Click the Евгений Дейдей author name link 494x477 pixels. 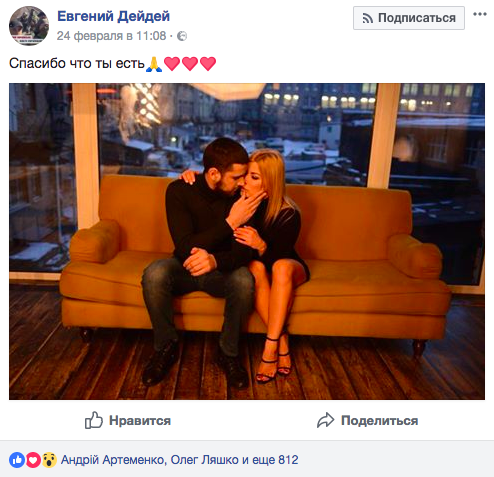point(113,16)
